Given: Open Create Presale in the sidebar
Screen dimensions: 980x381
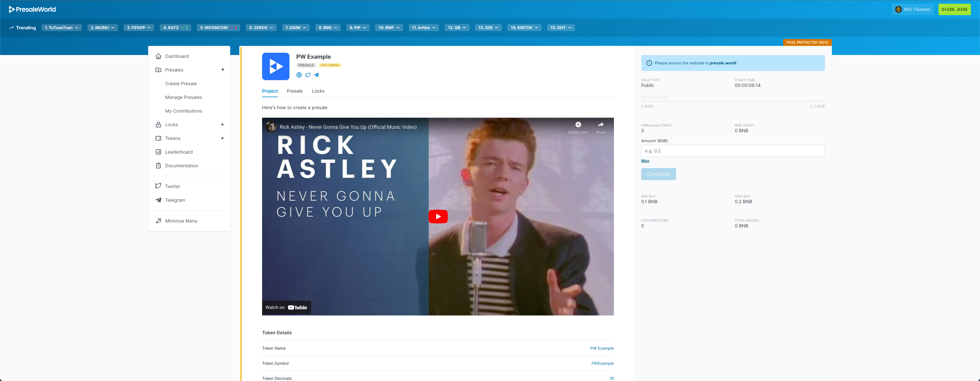Looking at the screenshot, I should (x=181, y=84).
